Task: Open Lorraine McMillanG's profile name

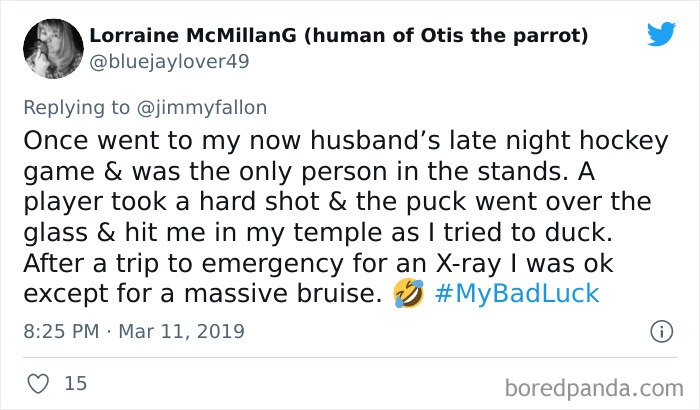Action: (x=193, y=35)
